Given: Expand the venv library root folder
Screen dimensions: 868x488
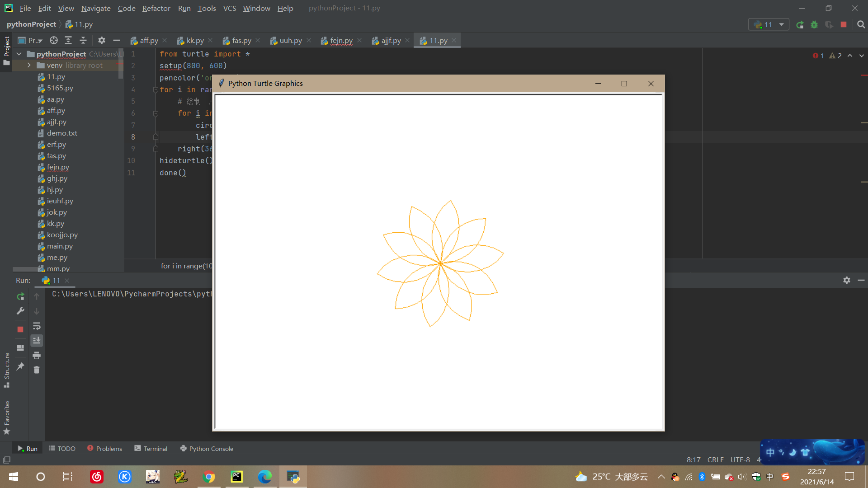Looking at the screenshot, I should pos(29,65).
